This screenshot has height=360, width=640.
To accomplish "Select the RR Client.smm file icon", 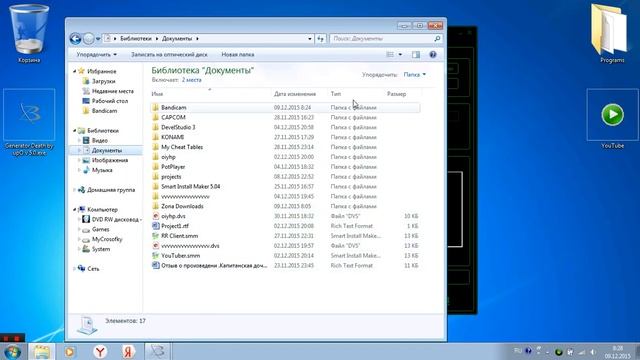I will click(155, 236).
